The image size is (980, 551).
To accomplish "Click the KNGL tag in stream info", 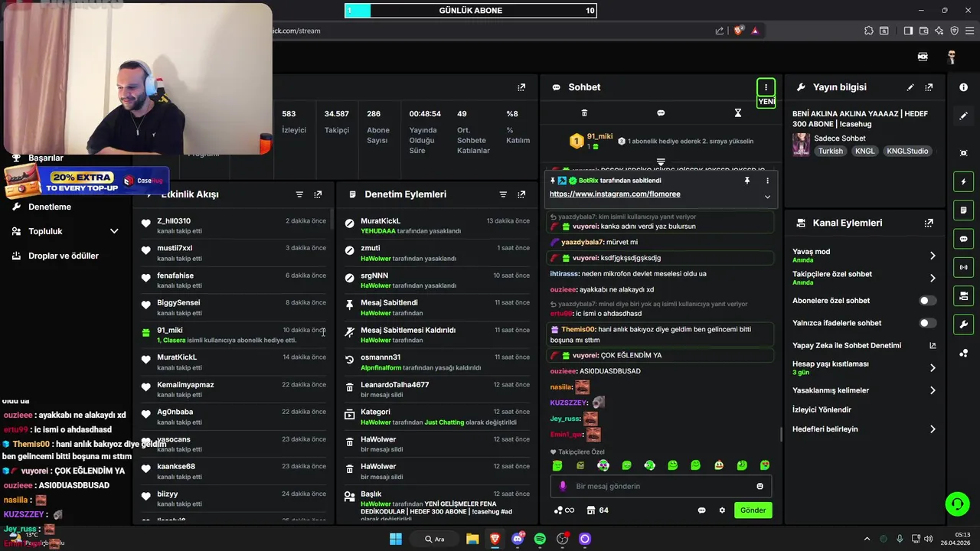I will coord(864,151).
